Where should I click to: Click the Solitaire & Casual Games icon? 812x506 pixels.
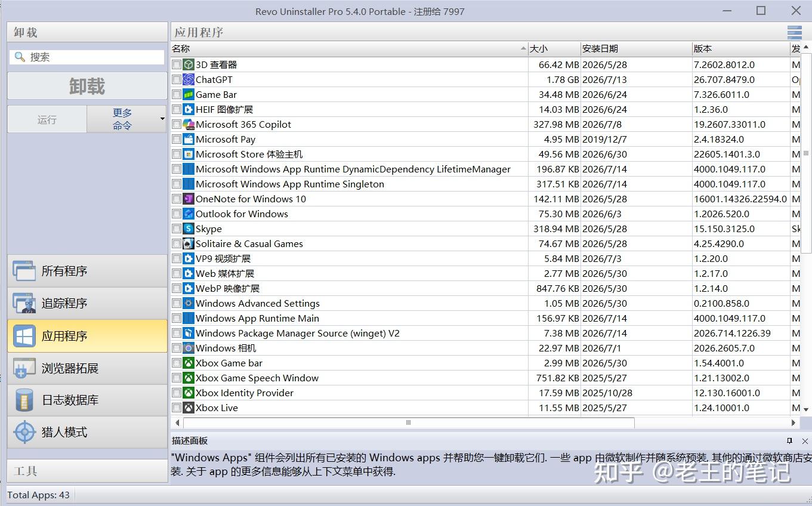(x=189, y=243)
